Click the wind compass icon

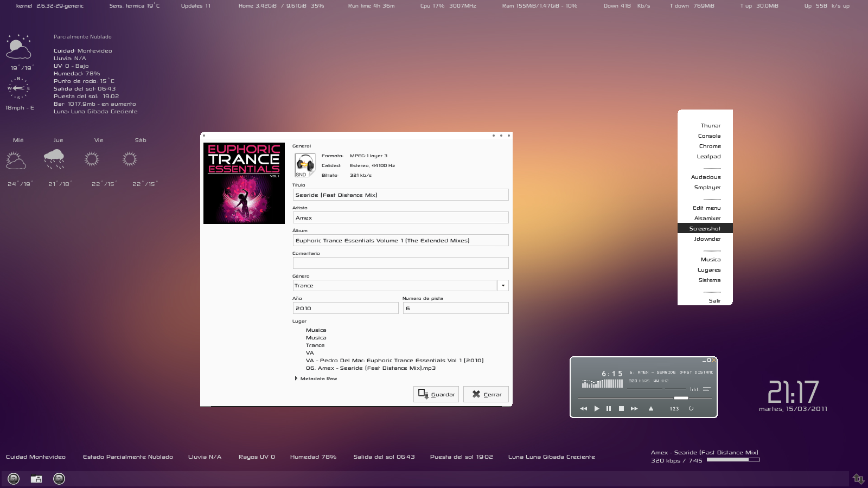18,88
